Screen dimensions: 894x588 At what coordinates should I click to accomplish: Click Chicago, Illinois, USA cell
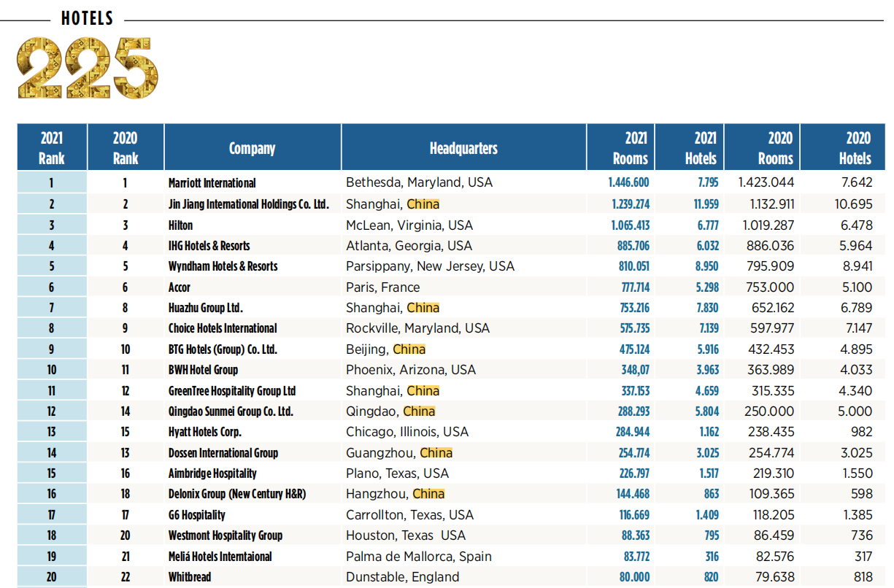pos(407,432)
